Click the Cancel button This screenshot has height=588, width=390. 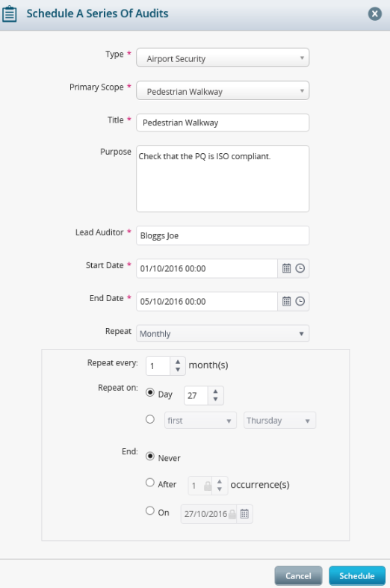click(x=299, y=575)
